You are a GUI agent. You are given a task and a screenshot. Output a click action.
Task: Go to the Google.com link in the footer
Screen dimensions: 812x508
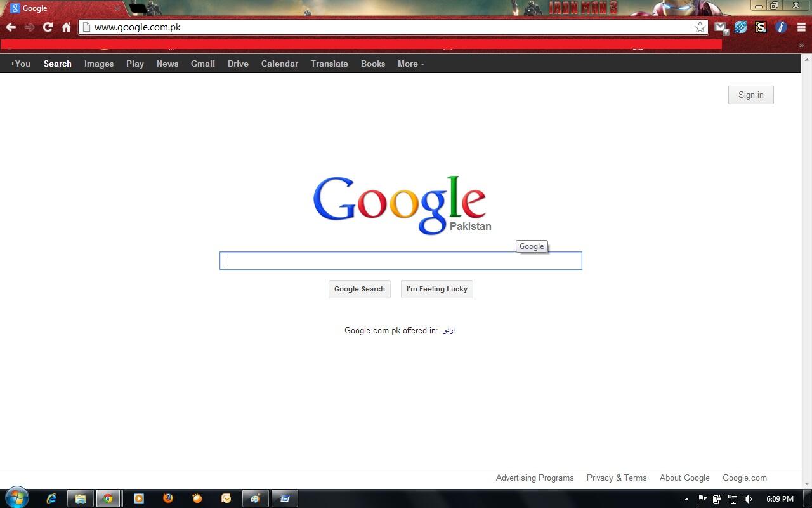745,478
